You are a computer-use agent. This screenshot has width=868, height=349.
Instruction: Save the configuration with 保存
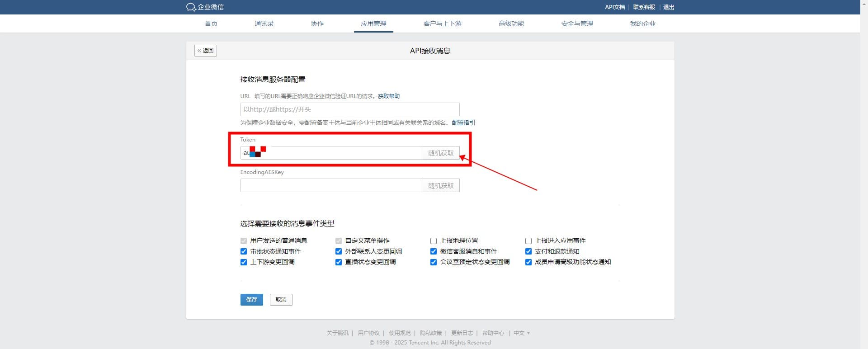coord(252,300)
